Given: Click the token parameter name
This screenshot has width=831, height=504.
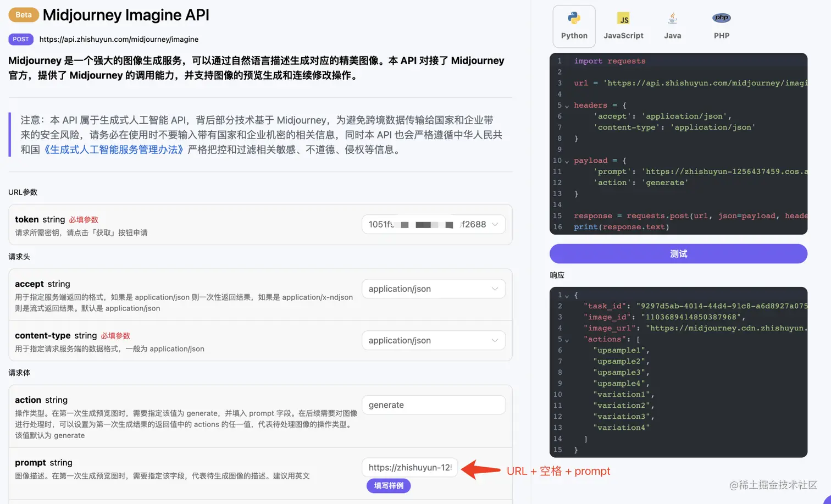Looking at the screenshot, I should click(26, 219).
